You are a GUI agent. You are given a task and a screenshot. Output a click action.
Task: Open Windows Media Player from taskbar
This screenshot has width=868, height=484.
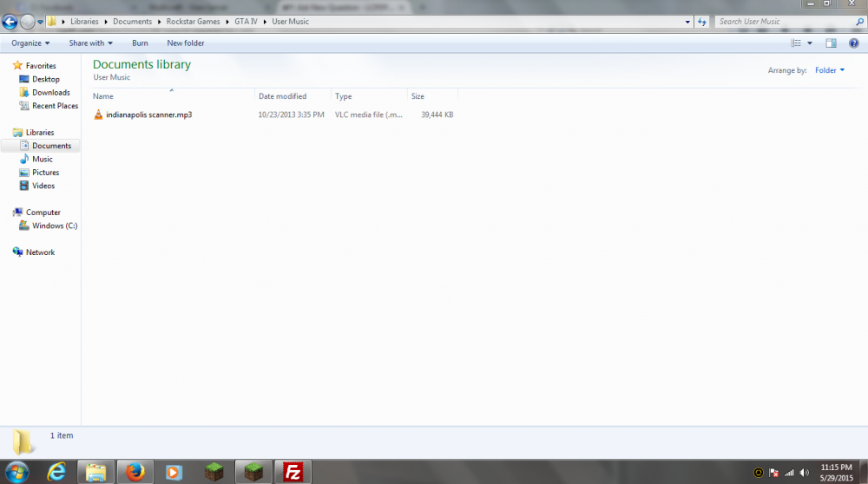pos(174,472)
